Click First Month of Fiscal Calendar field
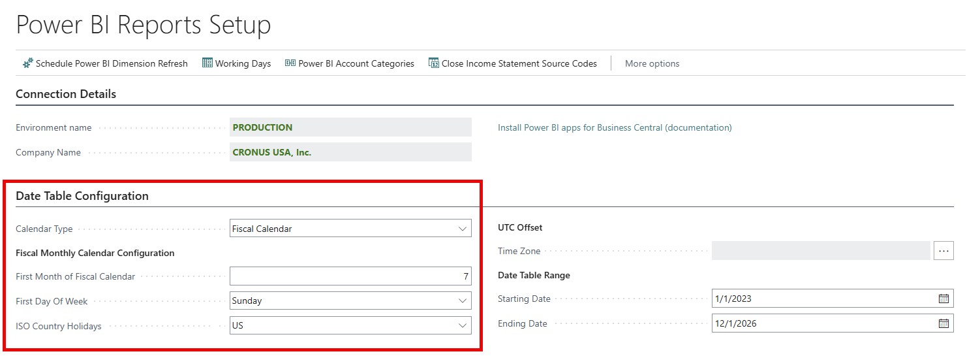This screenshot has width=980, height=358. tap(351, 276)
